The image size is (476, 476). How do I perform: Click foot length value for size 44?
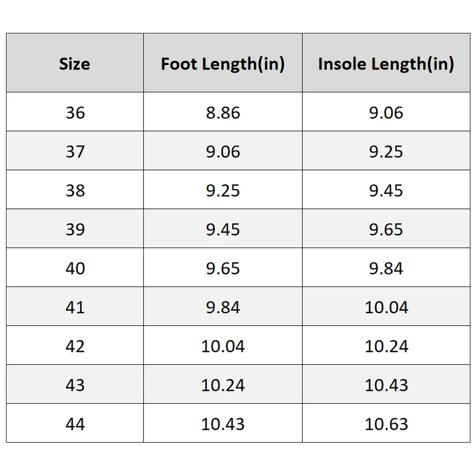(223, 423)
